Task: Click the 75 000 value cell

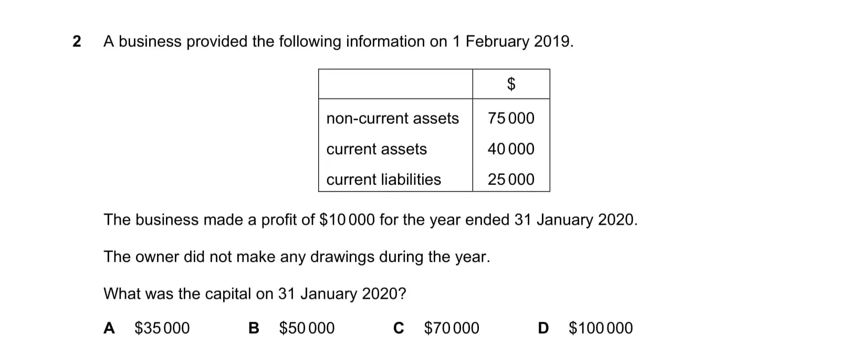Action: tap(511, 118)
